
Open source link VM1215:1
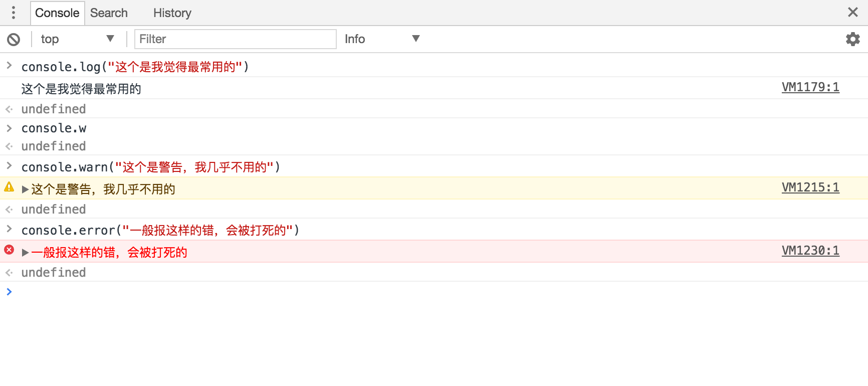(810, 187)
